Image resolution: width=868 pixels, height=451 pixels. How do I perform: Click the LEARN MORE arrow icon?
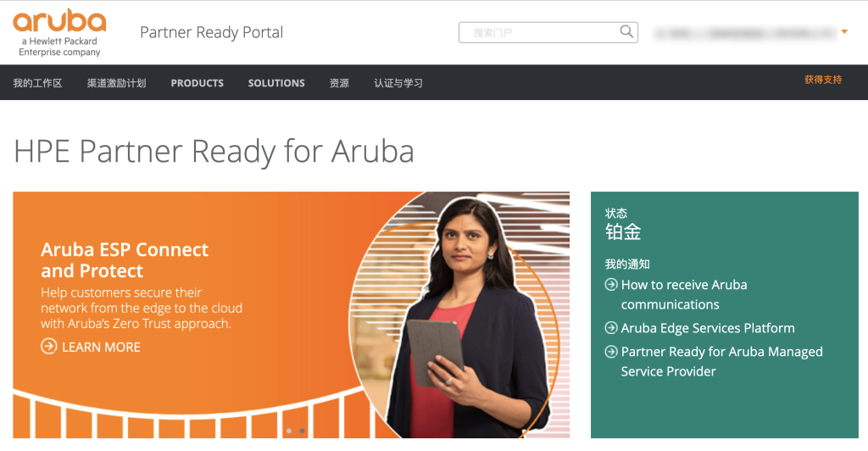[48, 347]
